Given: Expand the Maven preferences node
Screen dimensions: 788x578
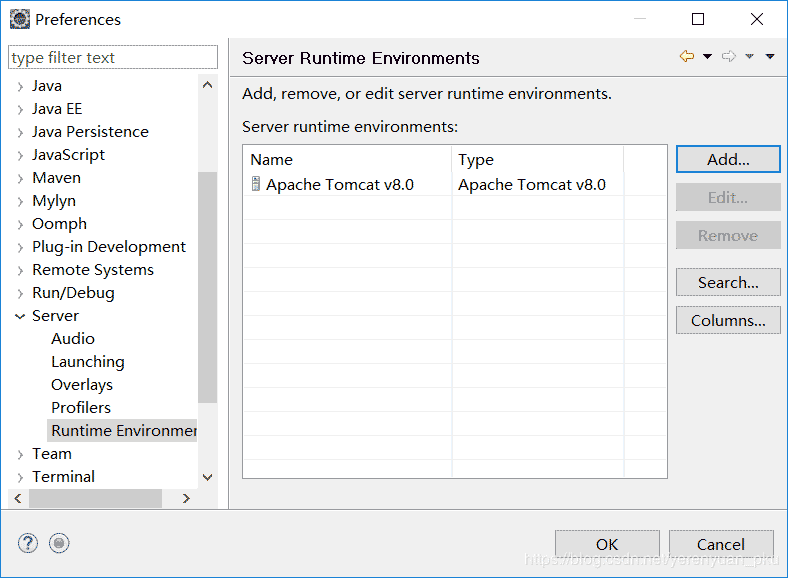Looking at the screenshot, I should [x=20, y=178].
